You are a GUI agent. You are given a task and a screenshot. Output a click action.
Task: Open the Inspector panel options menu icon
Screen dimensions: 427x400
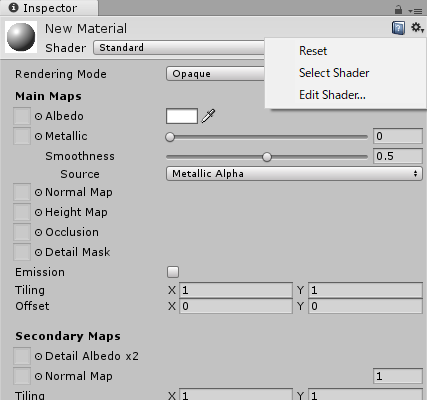click(x=415, y=11)
